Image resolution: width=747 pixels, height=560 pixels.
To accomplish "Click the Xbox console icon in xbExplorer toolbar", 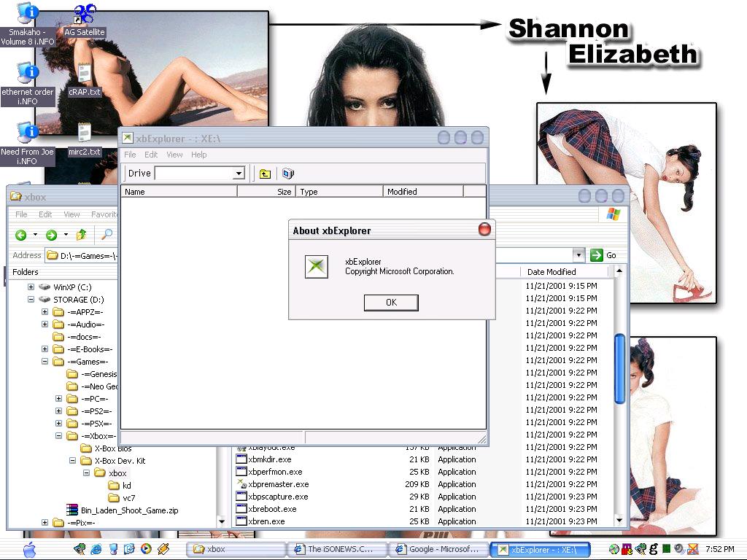I will coord(287,174).
